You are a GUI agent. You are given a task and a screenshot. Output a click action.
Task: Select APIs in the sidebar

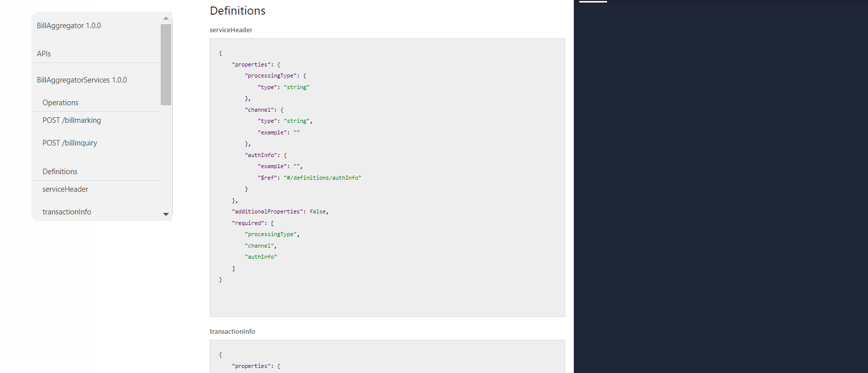[x=44, y=54]
